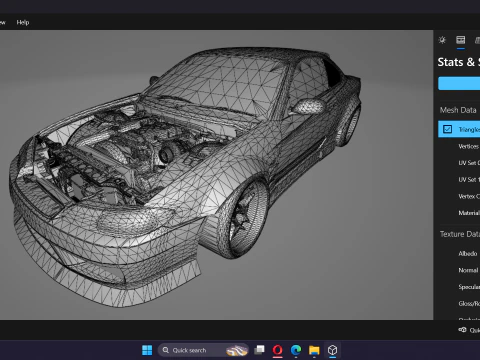The image size is (480, 360).
Task: Uncheck the Triangles checkbox
Action: 447,129
